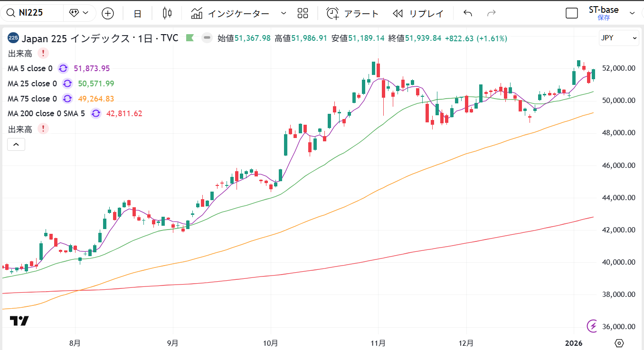Collapse the indicator legend with the arrow button

click(16, 144)
